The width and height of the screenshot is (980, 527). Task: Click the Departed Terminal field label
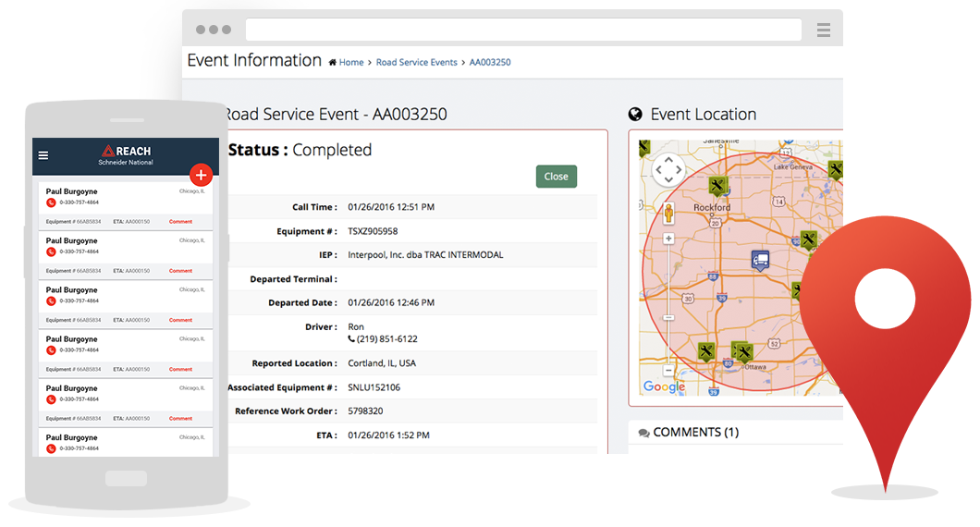[294, 279]
